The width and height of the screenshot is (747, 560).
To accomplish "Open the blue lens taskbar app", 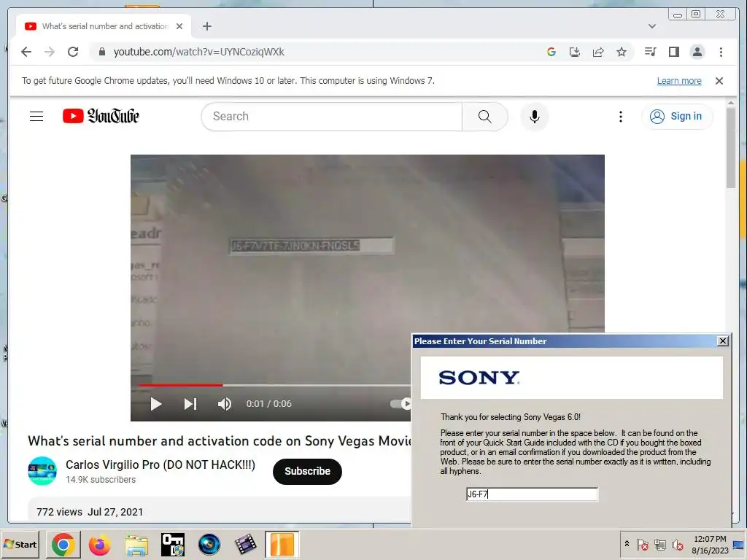I will 209,545.
